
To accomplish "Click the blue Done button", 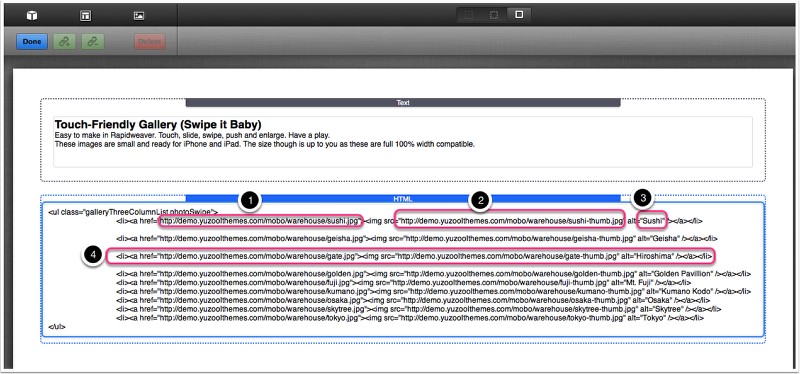I will coord(32,42).
